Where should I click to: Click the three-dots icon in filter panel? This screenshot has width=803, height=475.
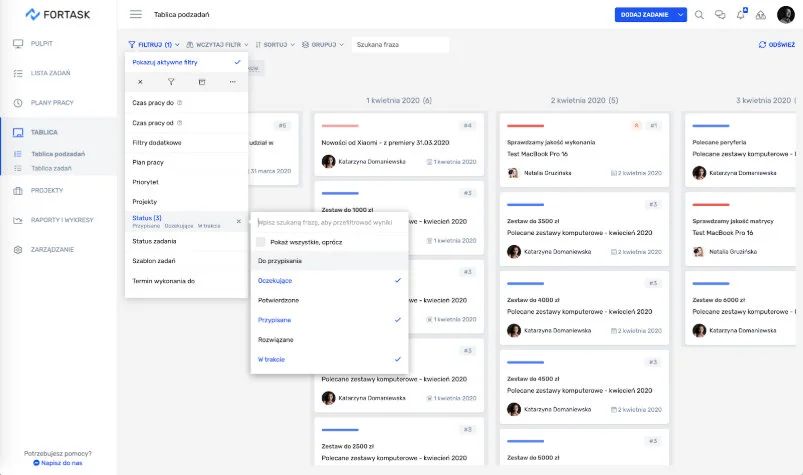tap(232, 81)
